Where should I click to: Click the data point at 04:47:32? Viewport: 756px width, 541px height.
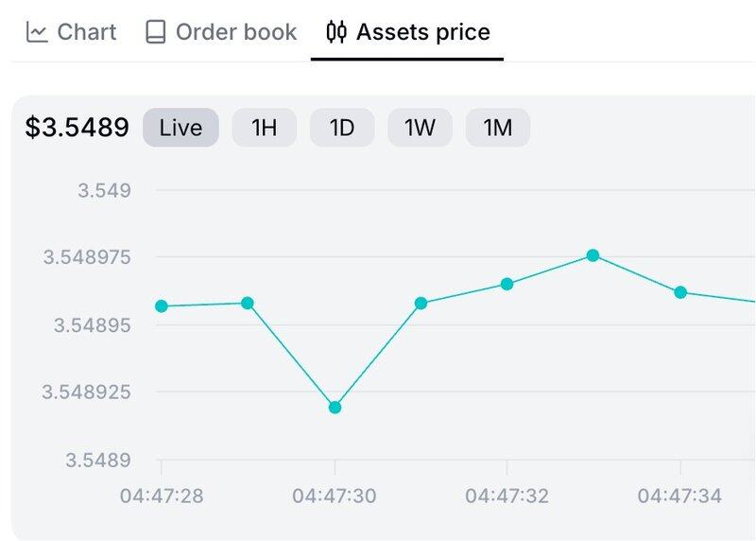(x=507, y=284)
